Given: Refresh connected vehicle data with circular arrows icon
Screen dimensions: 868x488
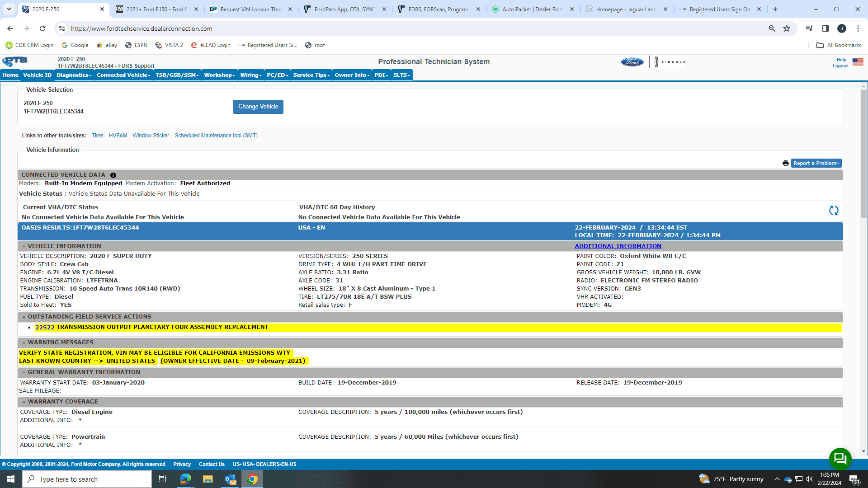Looking at the screenshot, I should point(834,211).
